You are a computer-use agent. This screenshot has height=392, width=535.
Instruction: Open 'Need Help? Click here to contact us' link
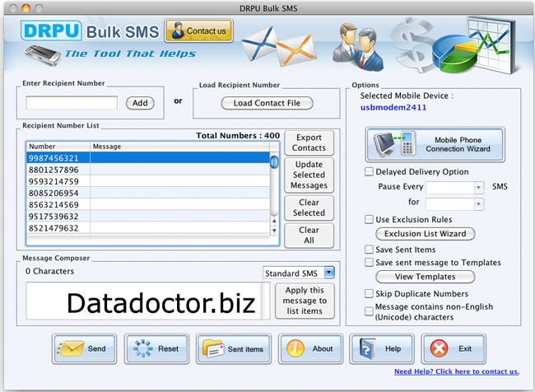[457, 371]
